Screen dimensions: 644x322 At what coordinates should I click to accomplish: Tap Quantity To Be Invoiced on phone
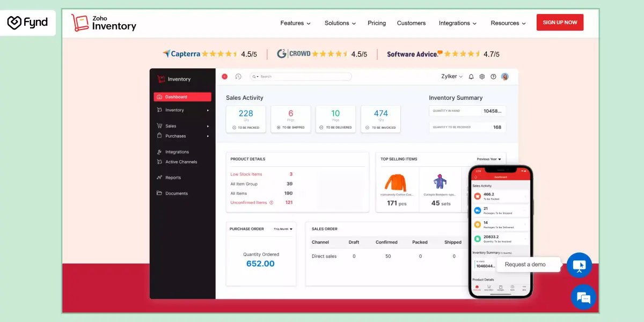[500, 239]
